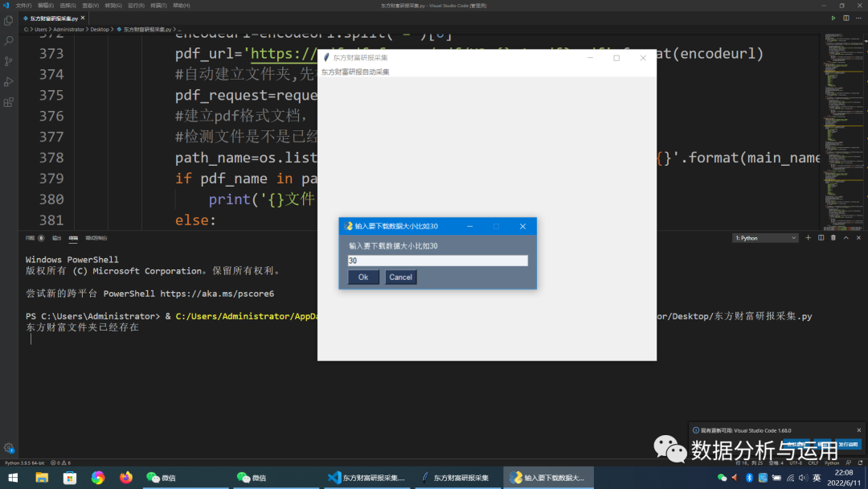
Task: Open Firefox from the taskbar
Action: [x=126, y=478]
